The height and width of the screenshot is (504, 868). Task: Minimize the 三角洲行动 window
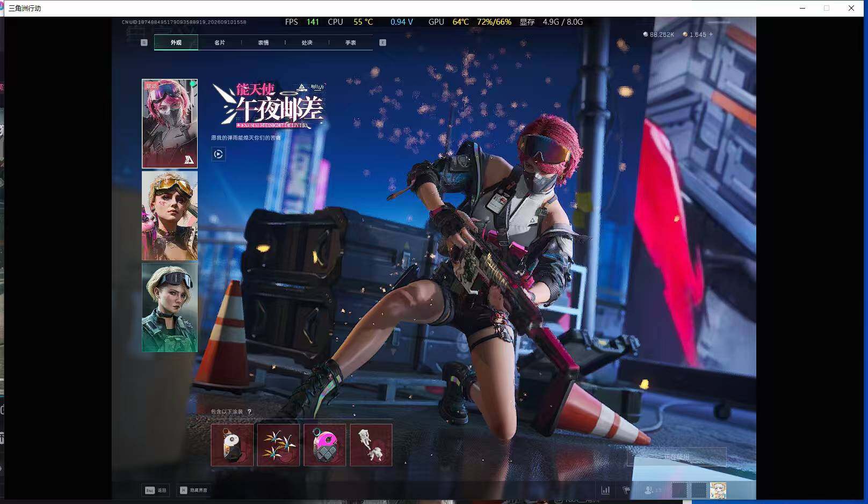tap(802, 8)
